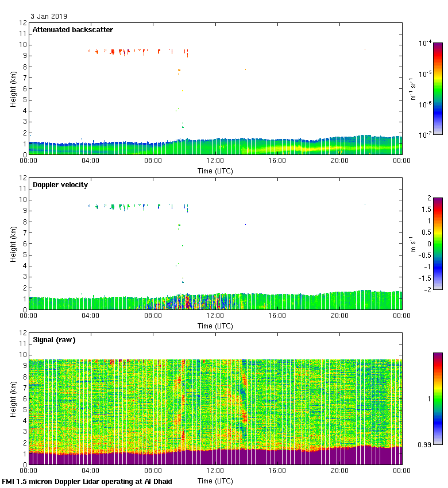Click the raw signal colorbar
Viewport: 448px width, 488px height.
pyautogui.click(x=438, y=398)
